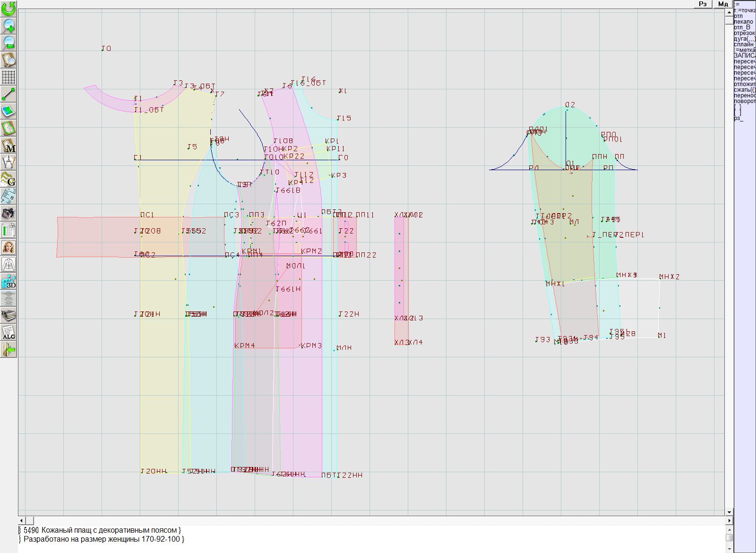Click the jacket garment sketch icon
The height and width of the screenshot is (553, 756).
point(9,264)
